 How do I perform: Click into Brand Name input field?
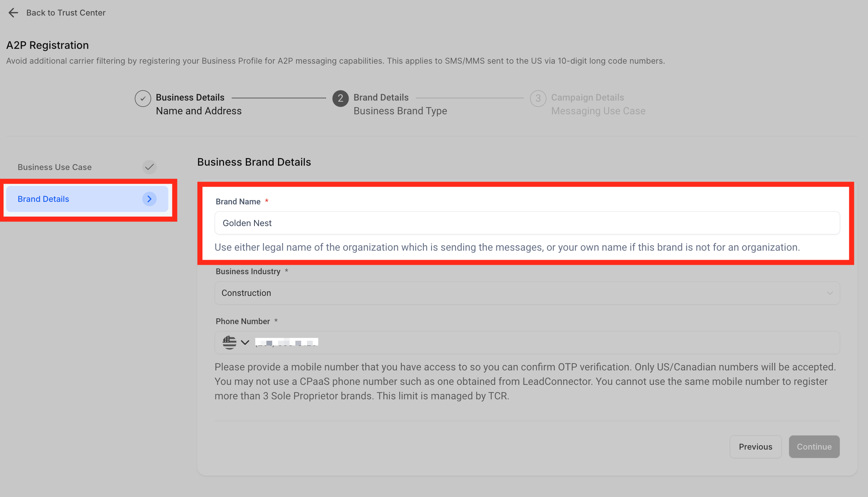click(527, 223)
